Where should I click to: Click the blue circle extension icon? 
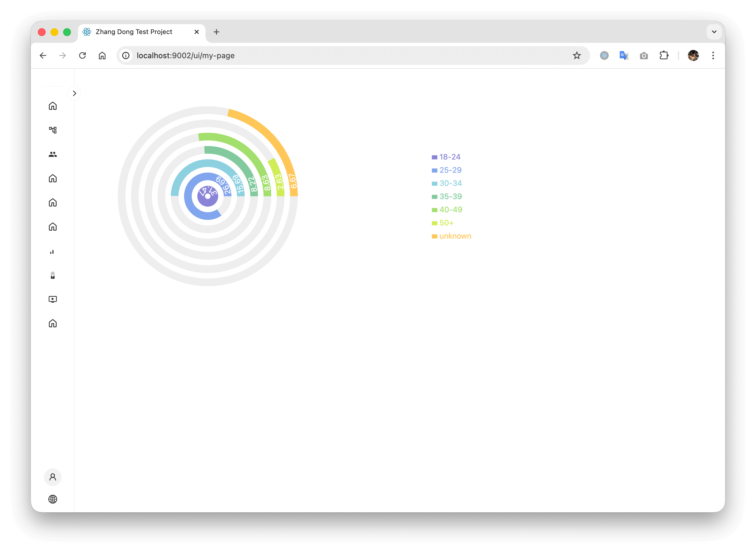(604, 55)
